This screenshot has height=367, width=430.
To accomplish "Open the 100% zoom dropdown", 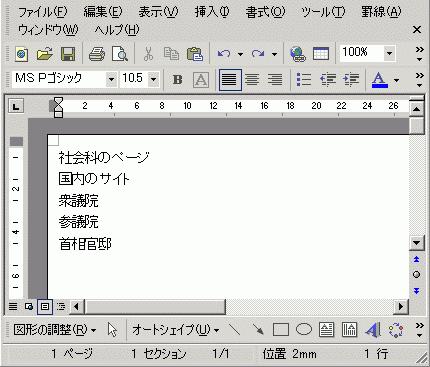I will 389,54.
